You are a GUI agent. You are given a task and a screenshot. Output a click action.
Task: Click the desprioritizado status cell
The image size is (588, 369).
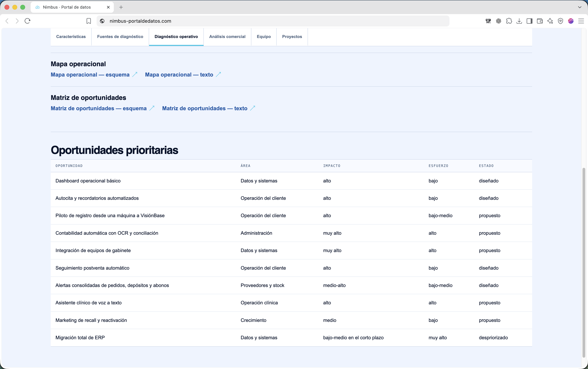click(493, 338)
